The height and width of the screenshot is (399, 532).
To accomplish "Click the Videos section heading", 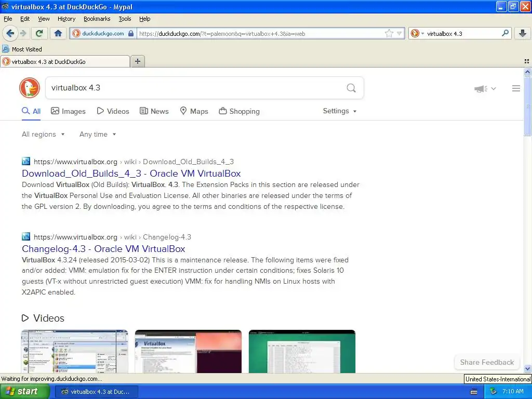I will click(x=43, y=318).
